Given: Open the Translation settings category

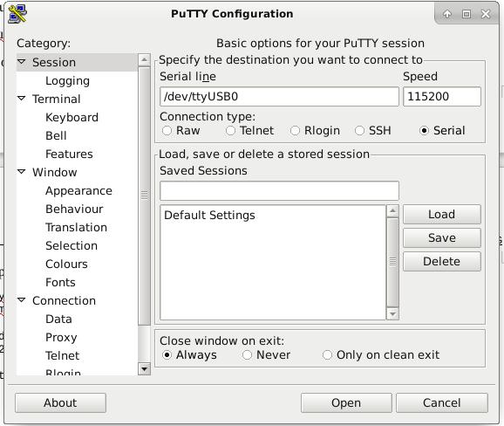Looking at the screenshot, I should click(76, 228).
